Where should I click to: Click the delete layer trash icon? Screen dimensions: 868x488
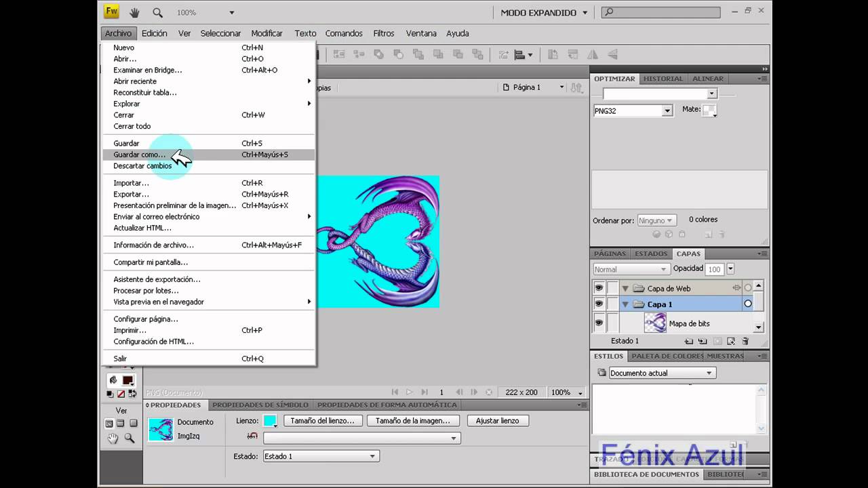pyautogui.click(x=745, y=342)
